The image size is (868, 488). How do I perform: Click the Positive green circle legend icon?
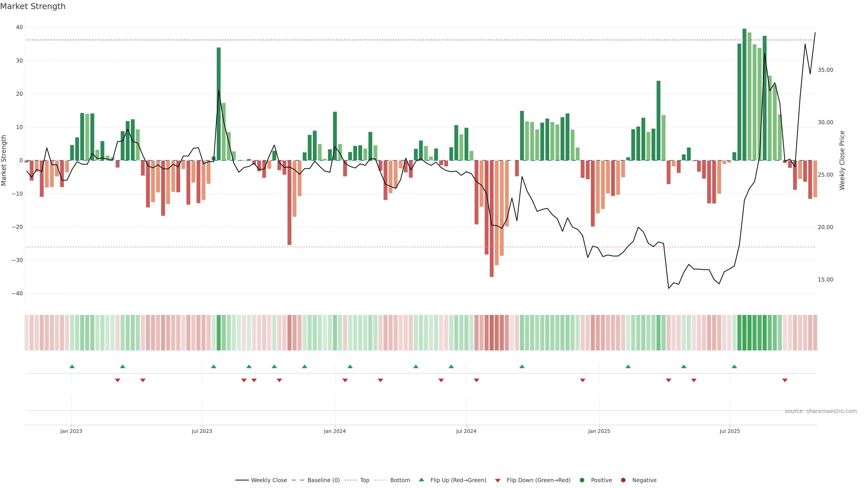click(x=582, y=480)
